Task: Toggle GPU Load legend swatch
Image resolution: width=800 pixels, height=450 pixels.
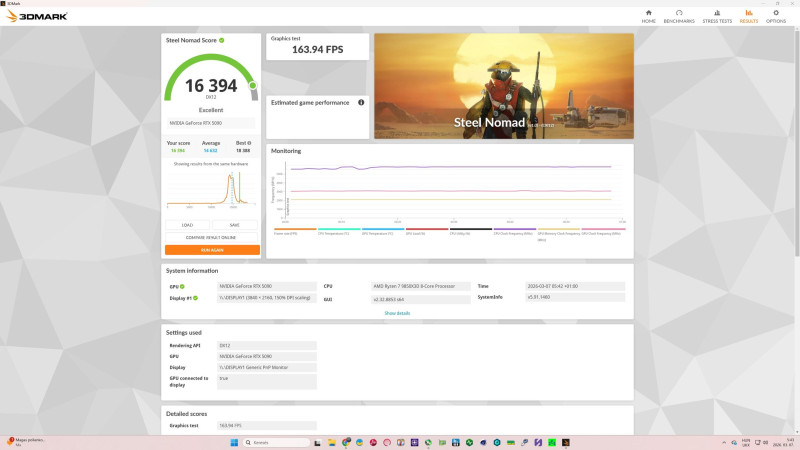Action: [x=427, y=229]
